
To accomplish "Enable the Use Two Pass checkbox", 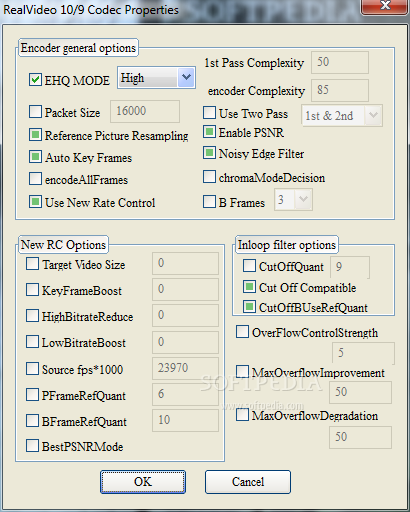I will [209, 113].
